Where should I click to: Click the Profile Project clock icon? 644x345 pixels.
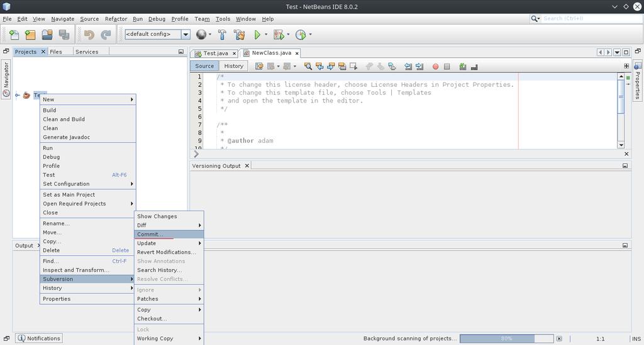[x=301, y=35]
